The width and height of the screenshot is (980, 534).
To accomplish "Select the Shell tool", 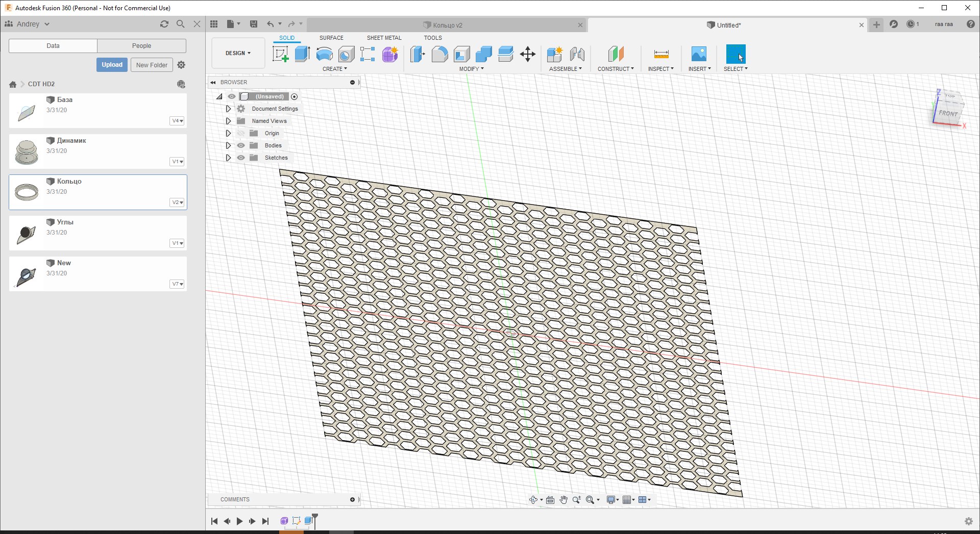I will pos(461,54).
